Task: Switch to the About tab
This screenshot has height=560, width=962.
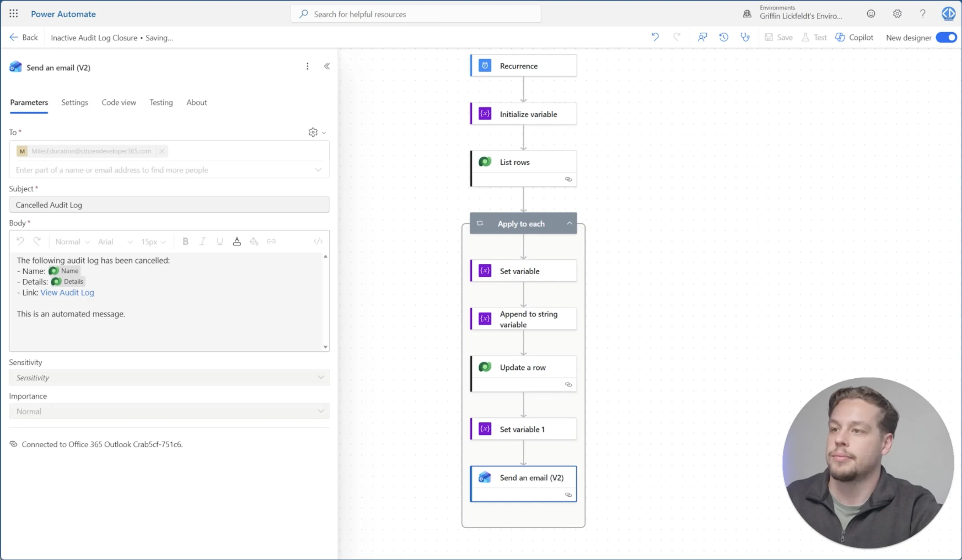Action: pyautogui.click(x=197, y=102)
